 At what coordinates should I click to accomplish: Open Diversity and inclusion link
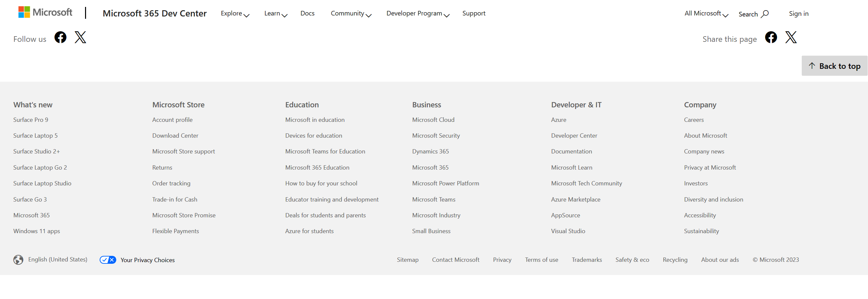(x=713, y=199)
